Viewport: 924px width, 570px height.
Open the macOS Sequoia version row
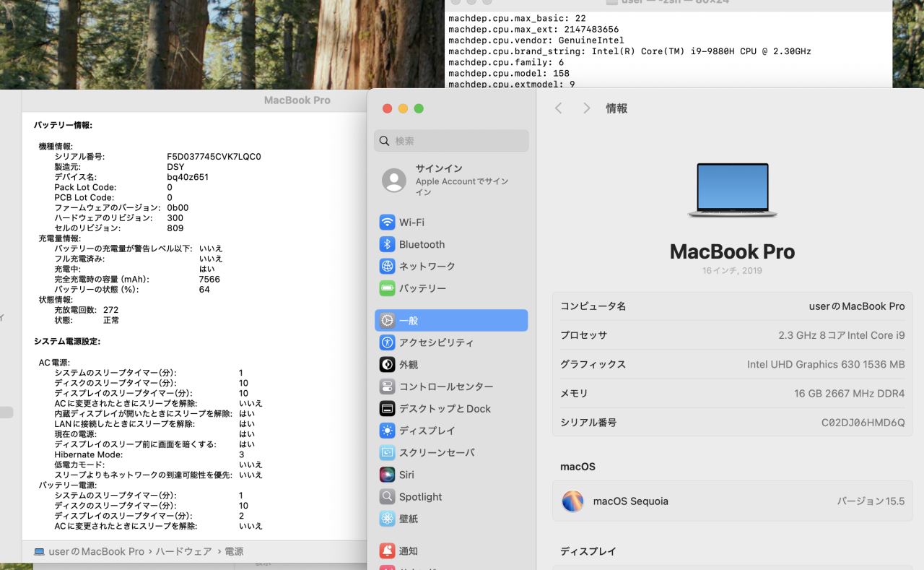732,501
